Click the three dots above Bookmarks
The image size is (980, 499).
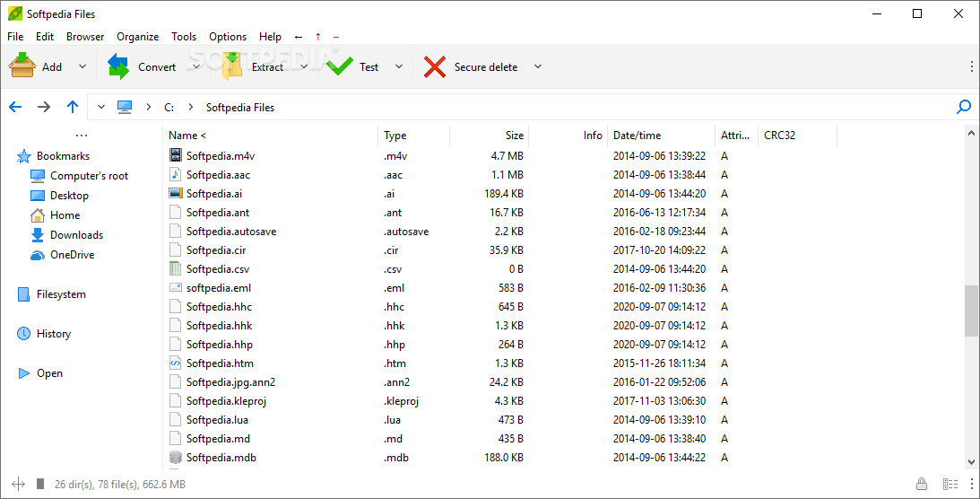[x=82, y=135]
